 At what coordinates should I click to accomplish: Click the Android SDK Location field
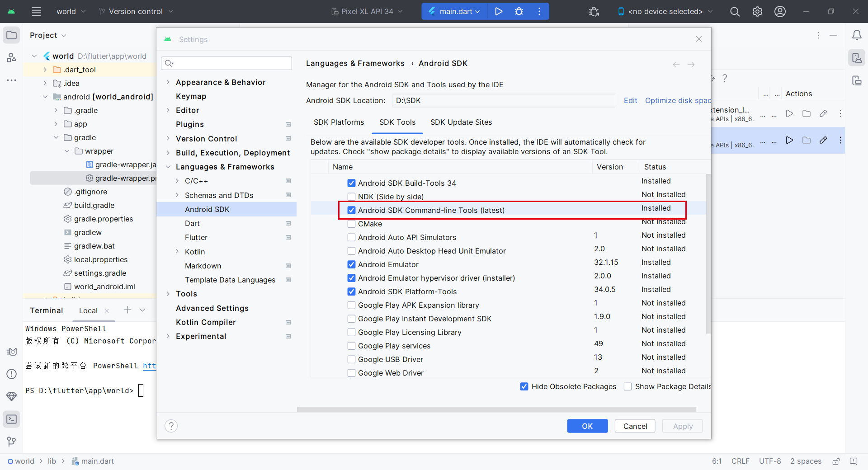pos(503,100)
